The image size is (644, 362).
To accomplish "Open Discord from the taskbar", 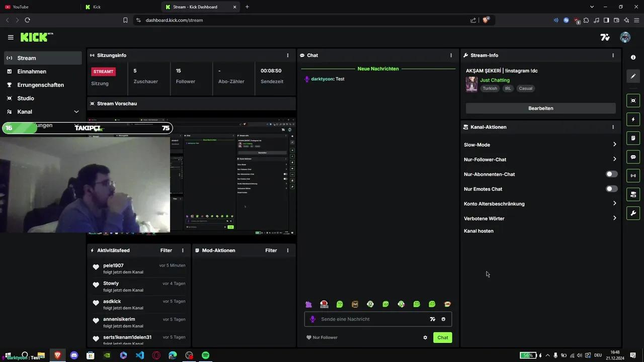I will [x=74, y=355].
